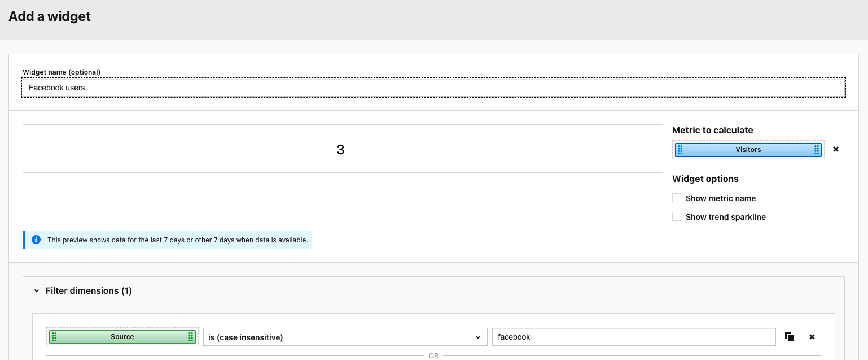Viewport: 868px width, 360px height.
Task: Grab the left drag handle on Visitors
Action: click(680, 150)
